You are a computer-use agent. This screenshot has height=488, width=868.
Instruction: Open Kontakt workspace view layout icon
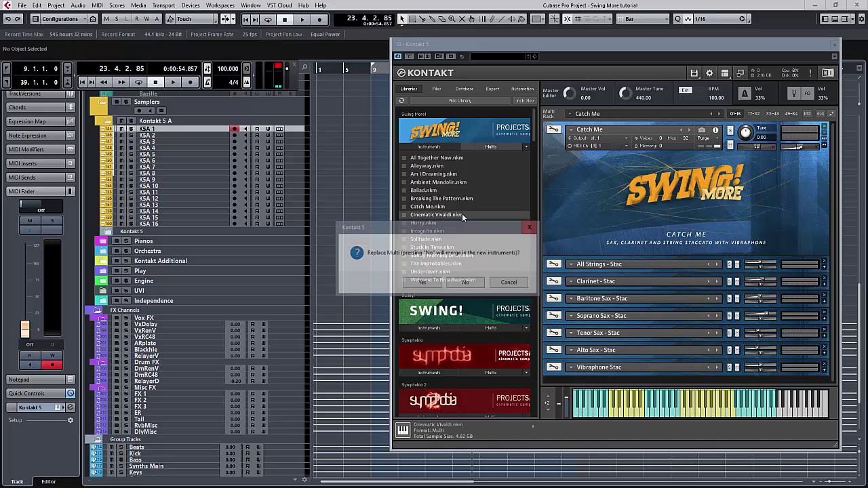click(725, 73)
